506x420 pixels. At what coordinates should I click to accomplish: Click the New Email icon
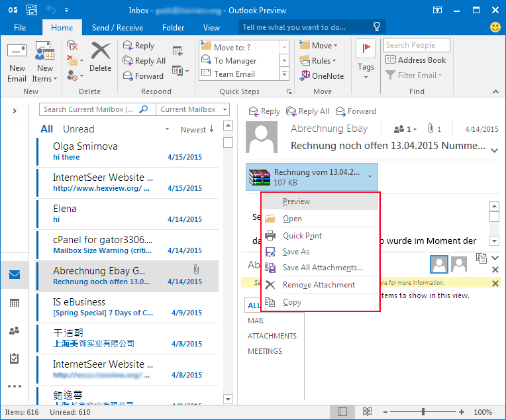(x=17, y=53)
